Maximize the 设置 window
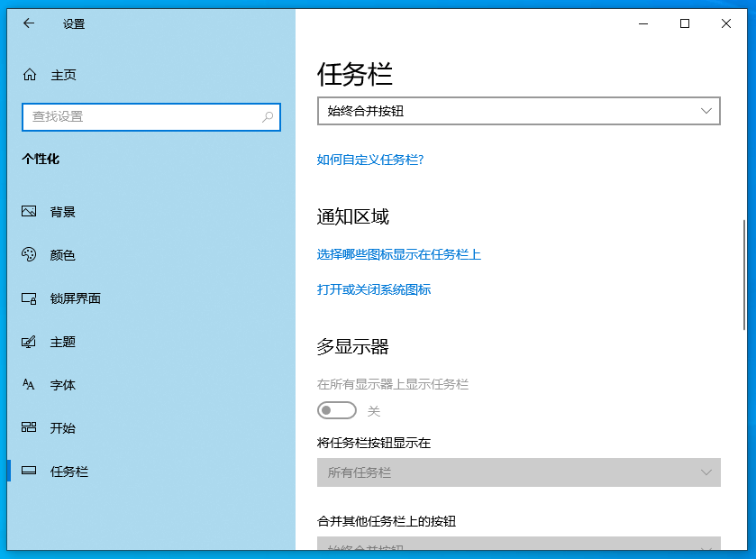 (x=685, y=23)
